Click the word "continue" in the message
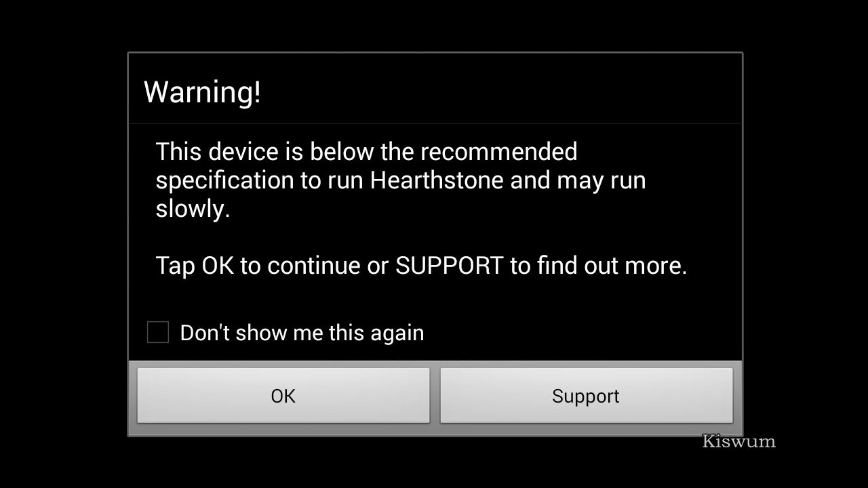This screenshot has height=488, width=868. point(314,266)
